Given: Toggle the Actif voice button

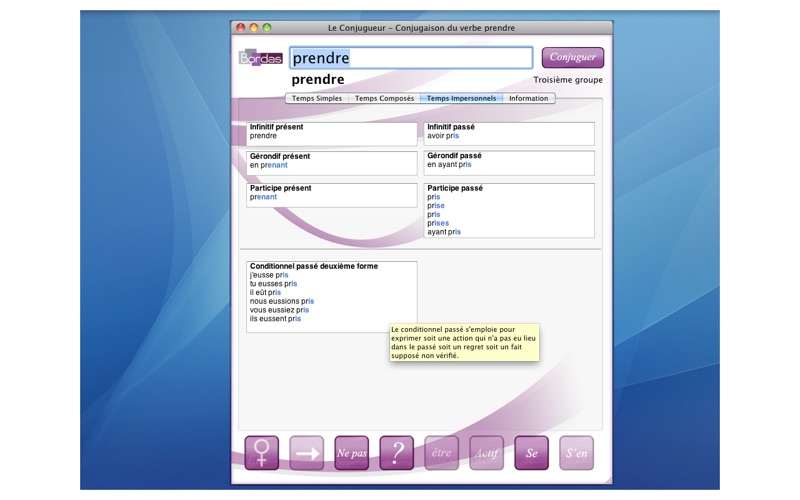Looking at the screenshot, I should point(486,453).
